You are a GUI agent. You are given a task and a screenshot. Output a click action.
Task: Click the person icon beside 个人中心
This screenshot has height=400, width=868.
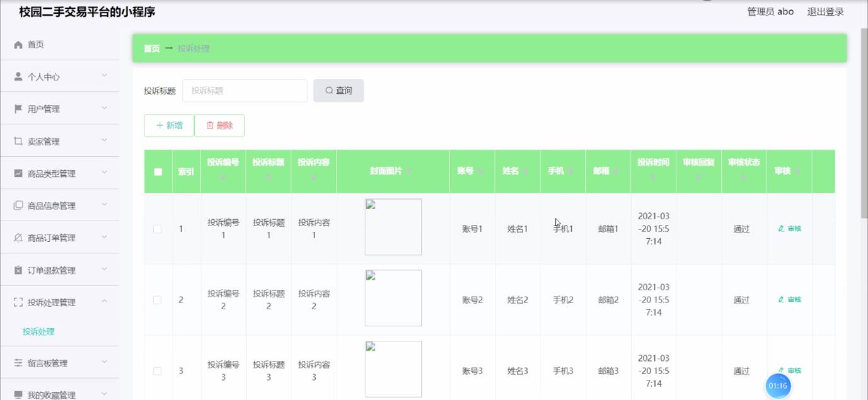coord(18,77)
